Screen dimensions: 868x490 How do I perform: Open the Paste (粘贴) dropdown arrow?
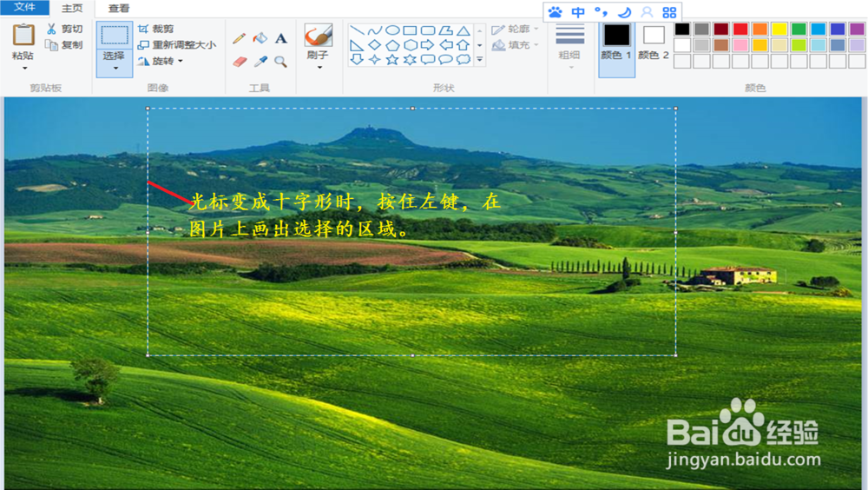[x=24, y=68]
